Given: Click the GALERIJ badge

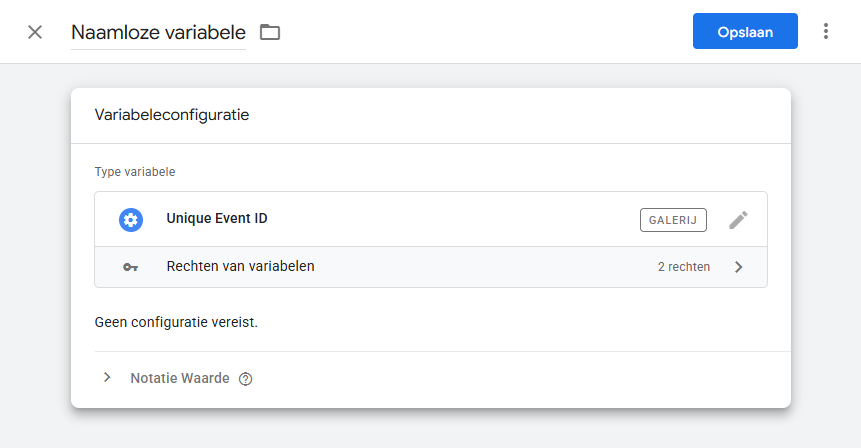Looking at the screenshot, I should (673, 220).
